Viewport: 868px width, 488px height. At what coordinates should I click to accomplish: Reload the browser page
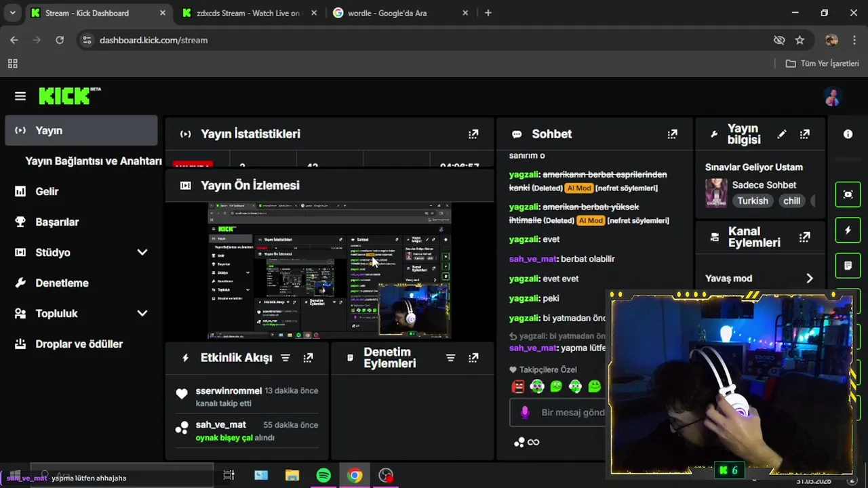[x=60, y=40]
